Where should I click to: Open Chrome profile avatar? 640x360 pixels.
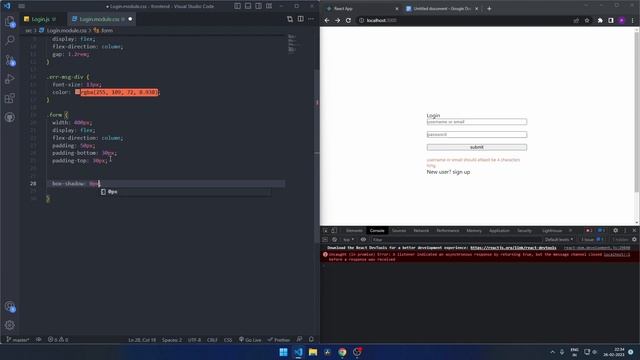tap(622, 20)
